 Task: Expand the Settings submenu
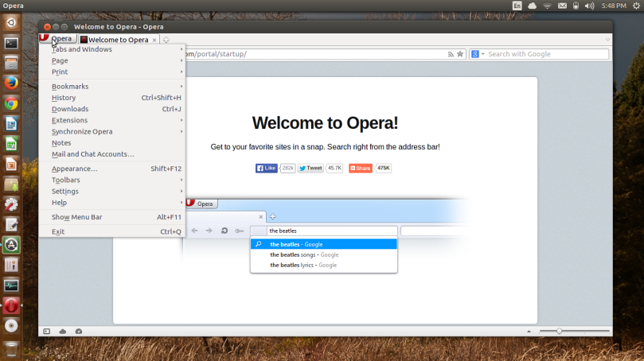coord(112,191)
